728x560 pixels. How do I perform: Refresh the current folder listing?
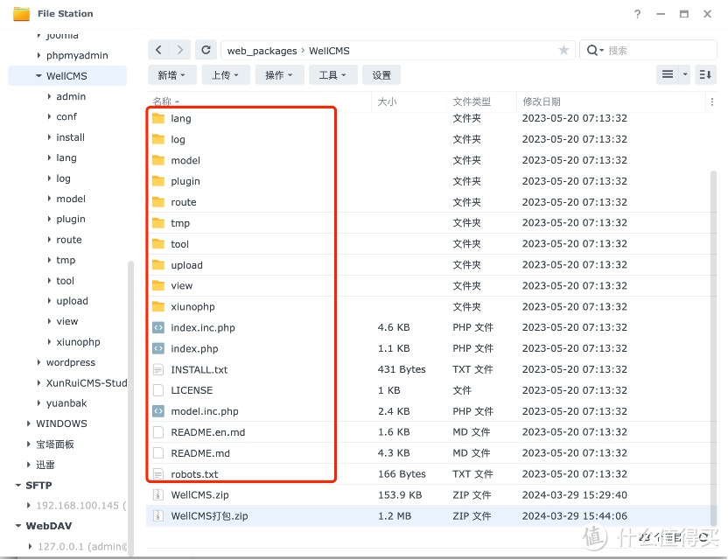(206, 50)
